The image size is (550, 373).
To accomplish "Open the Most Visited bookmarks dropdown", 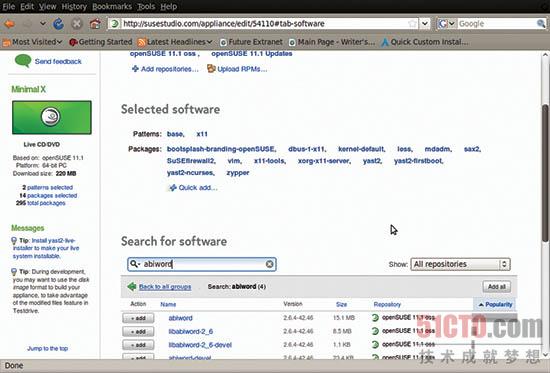I will coord(32,42).
